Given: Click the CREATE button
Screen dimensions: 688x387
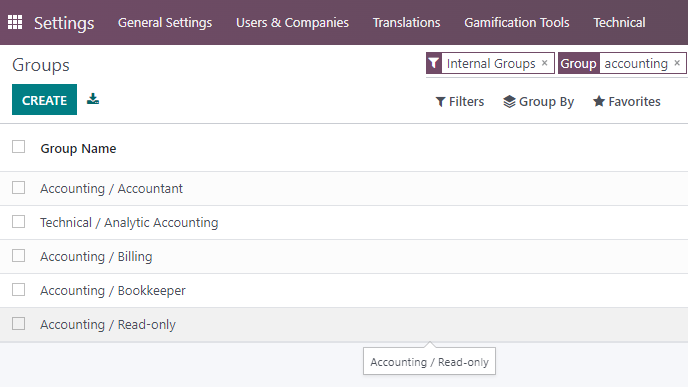Looking at the screenshot, I should [x=44, y=100].
